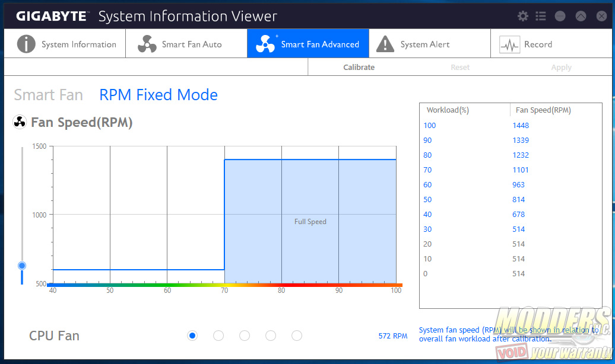Viewport: 615px width, 364px height.
Task: Click the Smart Fan Advanced fan icon
Action: (265, 44)
